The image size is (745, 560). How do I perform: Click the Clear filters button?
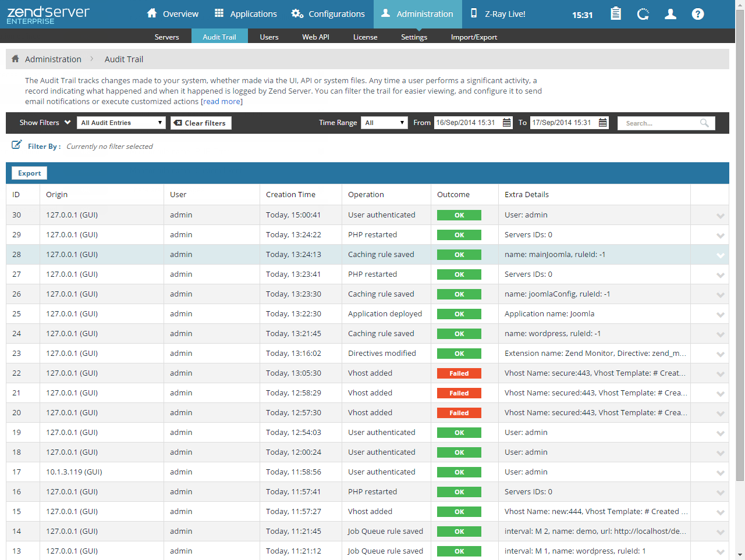pyautogui.click(x=201, y=123)
